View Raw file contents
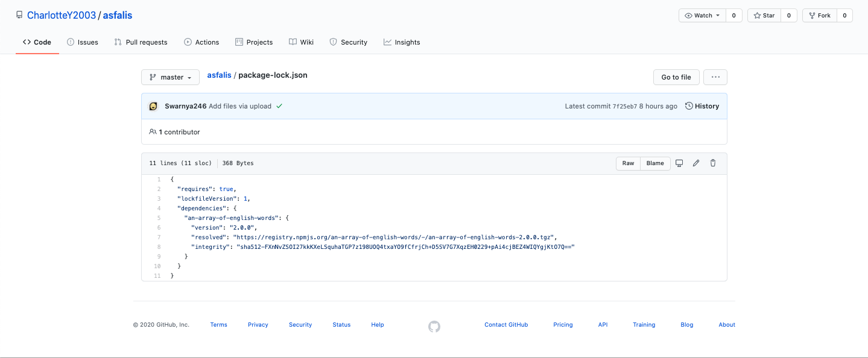The width and height of the screenshot is (868, 358). click(628, 163)
